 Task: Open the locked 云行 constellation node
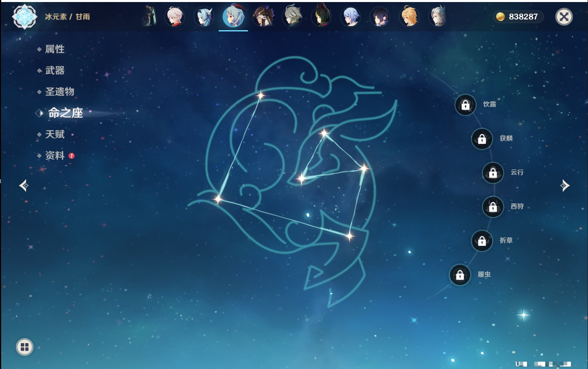[493, 173]
